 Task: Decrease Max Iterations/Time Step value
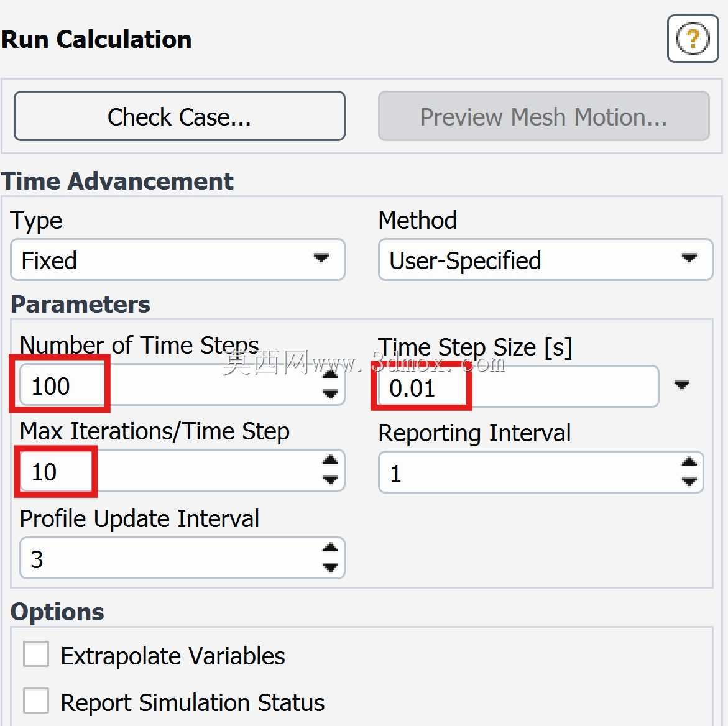tap(330, 479)
